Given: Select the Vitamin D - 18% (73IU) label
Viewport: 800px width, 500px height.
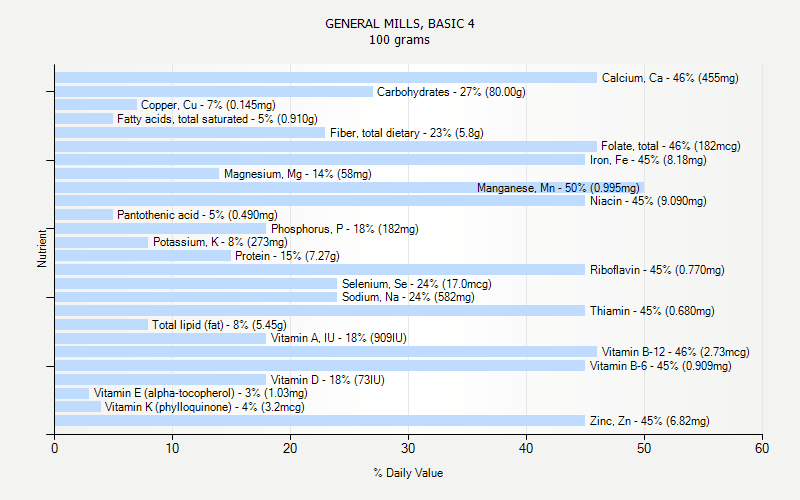Looking at the screenshot, I should pos(328,380).
